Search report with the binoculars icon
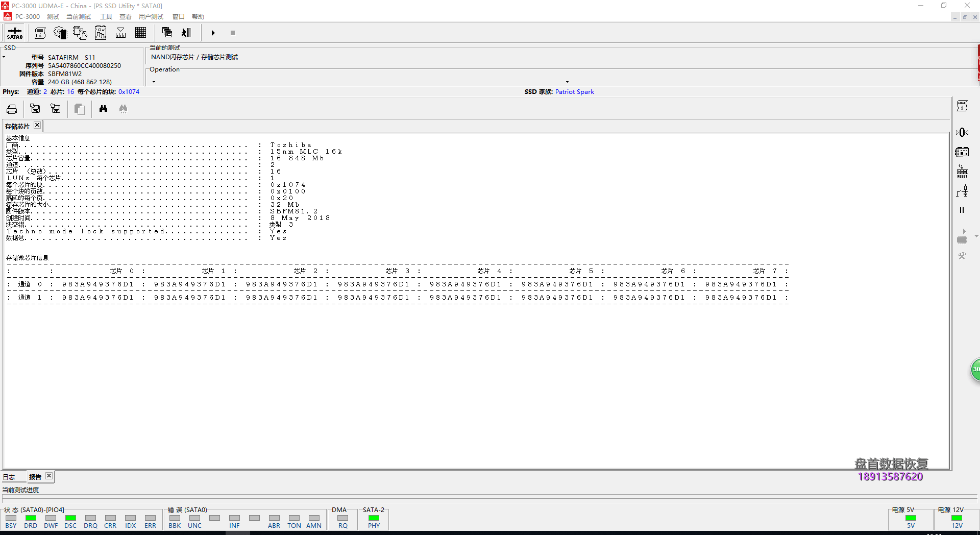This screenshot has width=980, height=535. pos(103,109)
